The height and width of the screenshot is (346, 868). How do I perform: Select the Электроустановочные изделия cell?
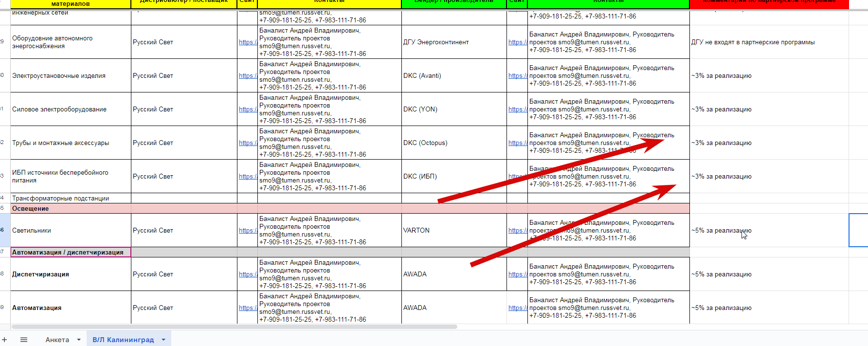point(71,75)
